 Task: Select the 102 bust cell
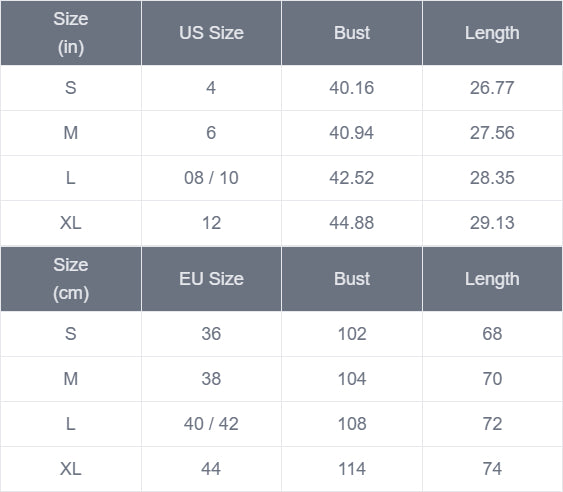(x=352, y=334)
